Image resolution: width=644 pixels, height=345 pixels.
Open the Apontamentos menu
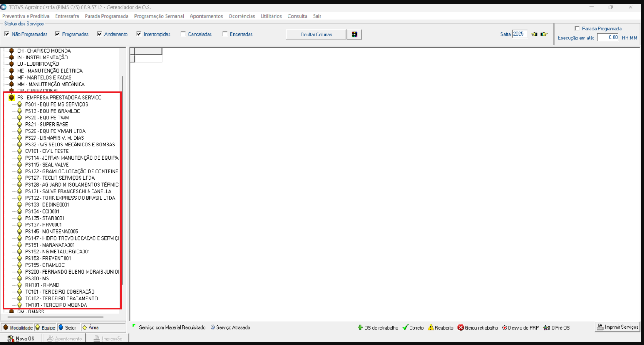coord(206,16)
